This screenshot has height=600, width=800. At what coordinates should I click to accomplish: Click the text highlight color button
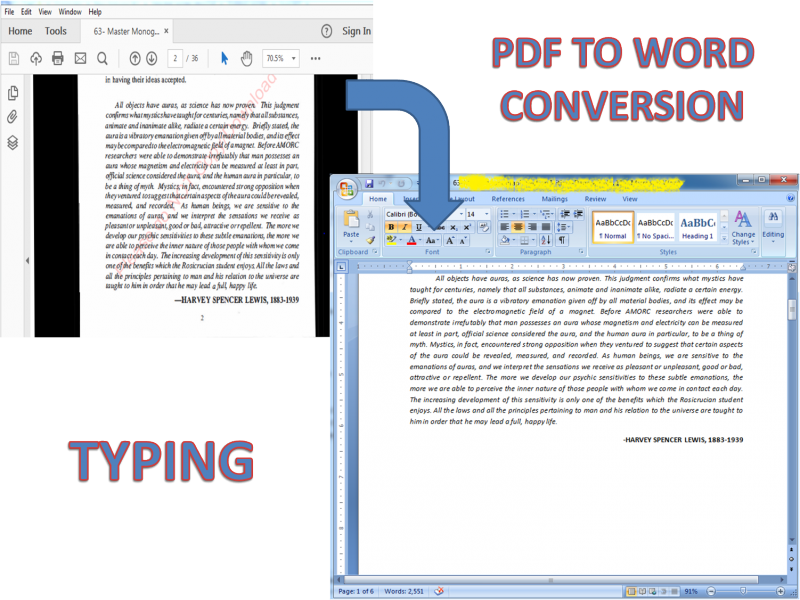coord(391,240)
